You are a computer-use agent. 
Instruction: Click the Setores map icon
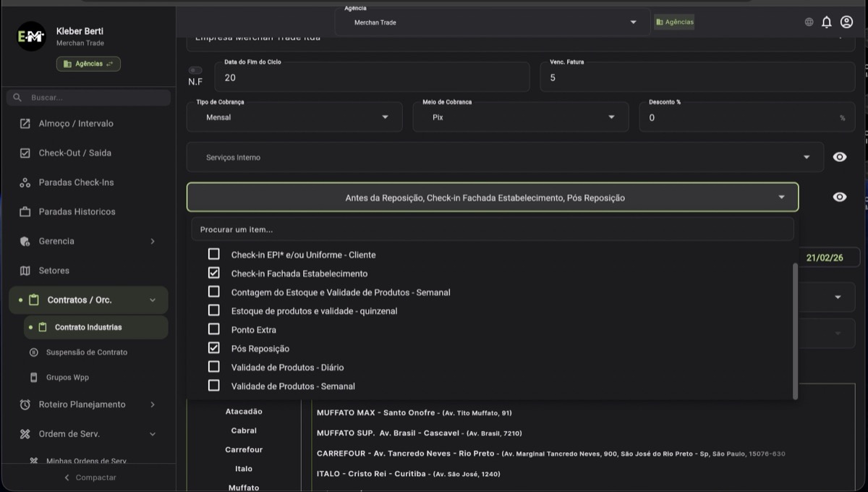point(25,271)
